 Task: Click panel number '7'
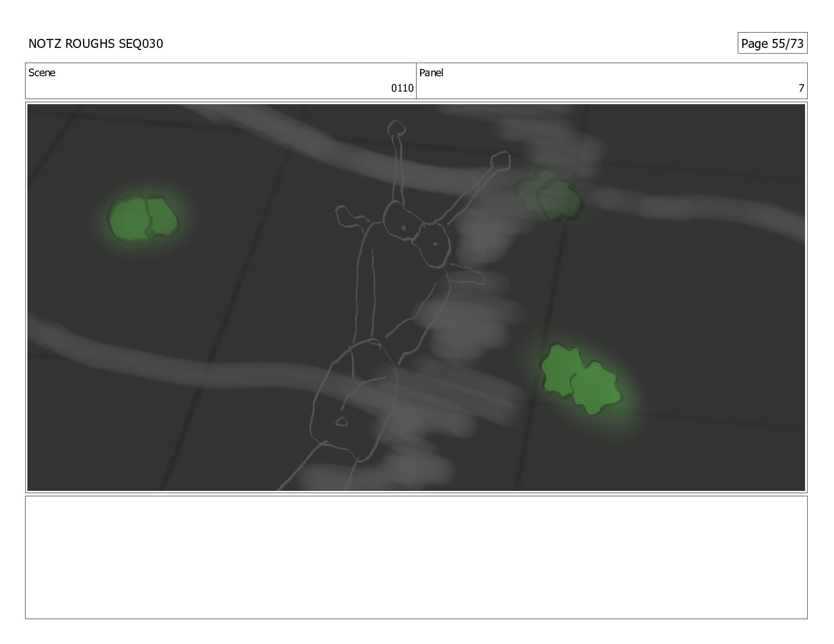[x=801, y=88]
